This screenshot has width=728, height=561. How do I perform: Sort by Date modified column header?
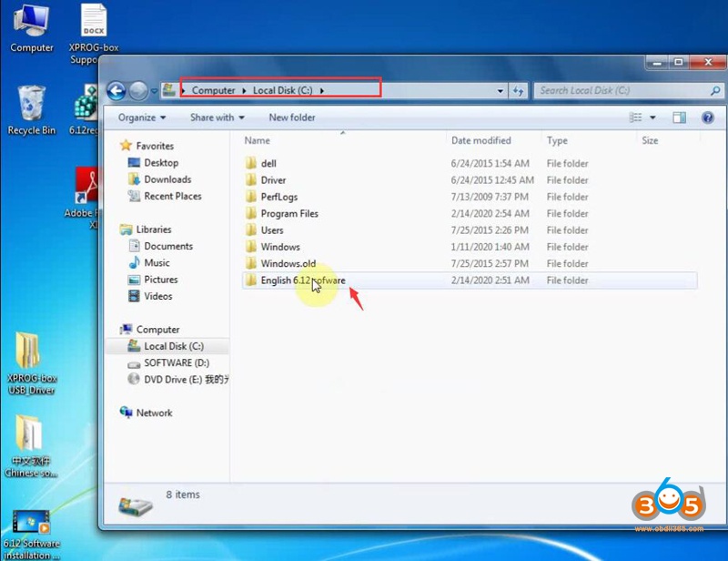(481, 140)
